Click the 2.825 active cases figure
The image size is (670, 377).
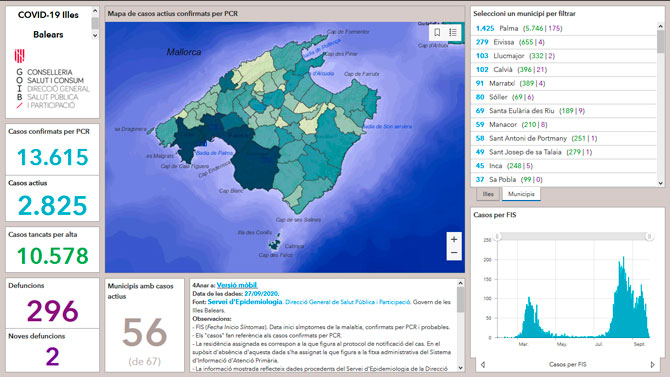(x=53, y=206)
